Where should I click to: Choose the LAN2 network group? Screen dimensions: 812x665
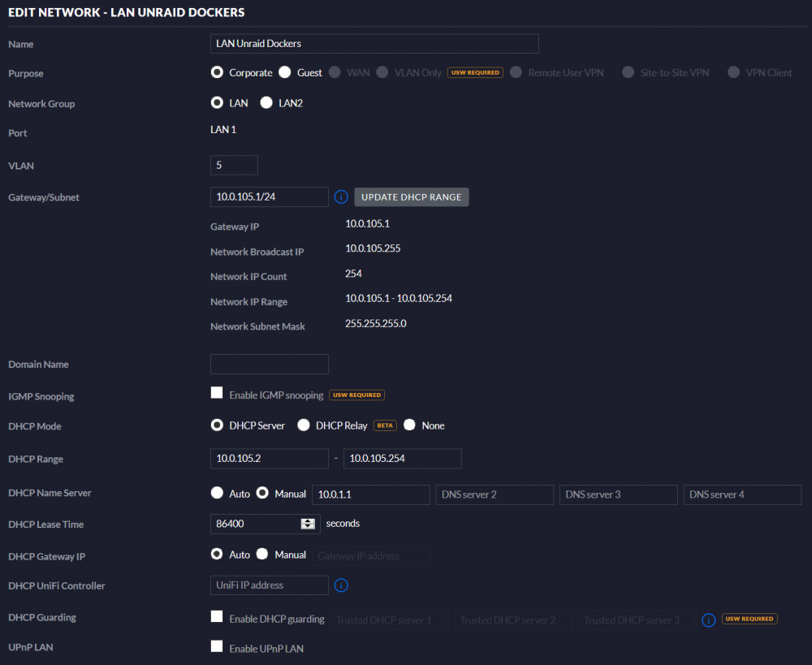coord(266,102)
